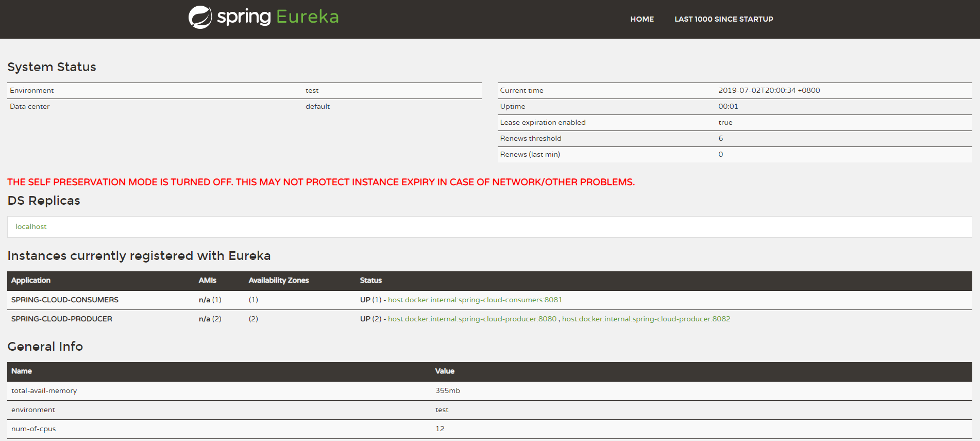Click the Value column header in General Info
Screen dimensions: 980x441
(x=445, y=371)
